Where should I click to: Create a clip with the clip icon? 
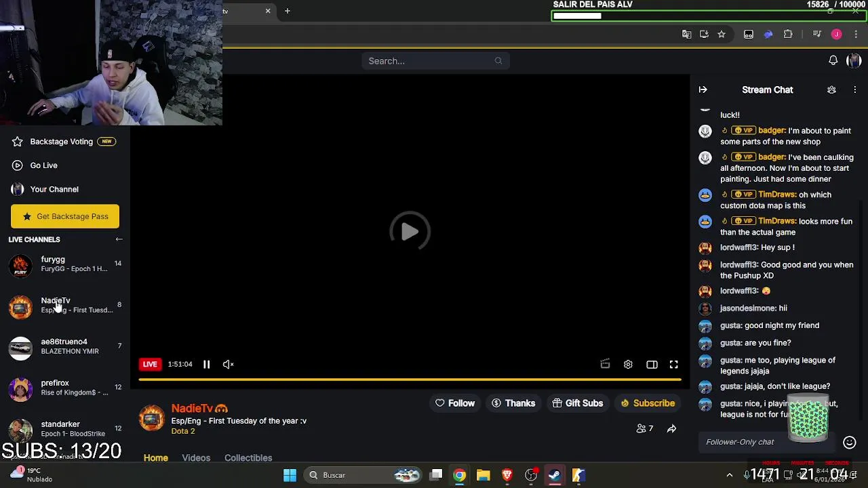pyautogui.click(x=605, y=364)
